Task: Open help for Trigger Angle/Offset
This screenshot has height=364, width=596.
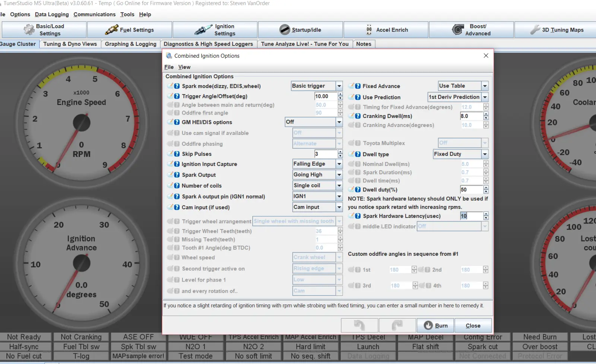Action: tap(177, 96)
